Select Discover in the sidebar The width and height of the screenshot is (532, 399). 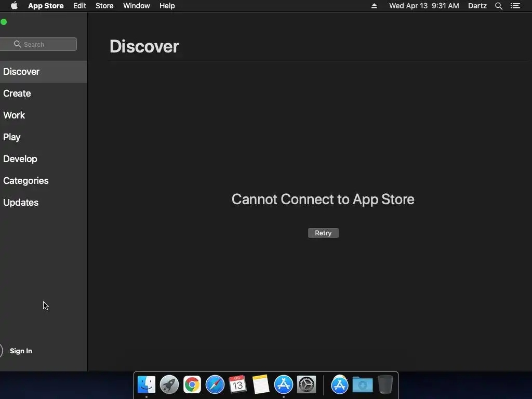44,72
